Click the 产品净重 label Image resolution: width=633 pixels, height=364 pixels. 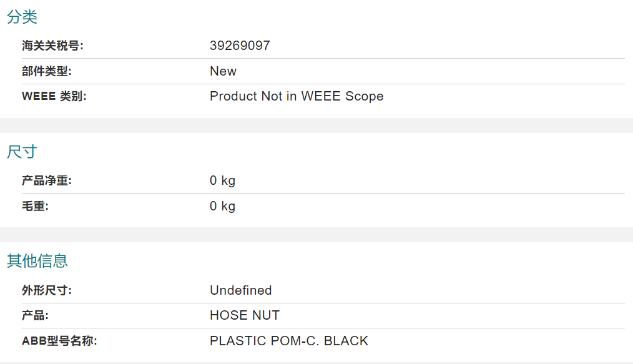pos(46,180)
